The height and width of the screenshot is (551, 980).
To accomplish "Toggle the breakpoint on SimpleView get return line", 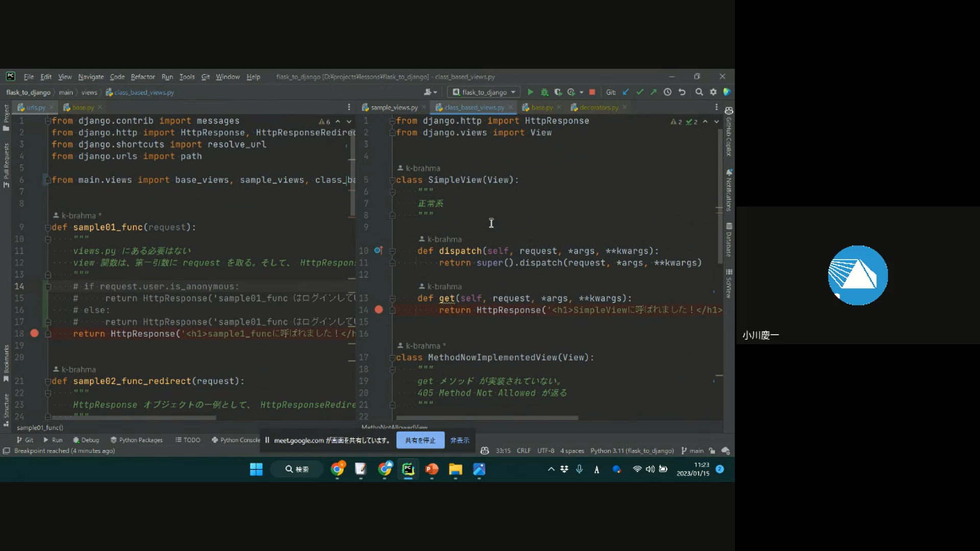I will point(379,310).
